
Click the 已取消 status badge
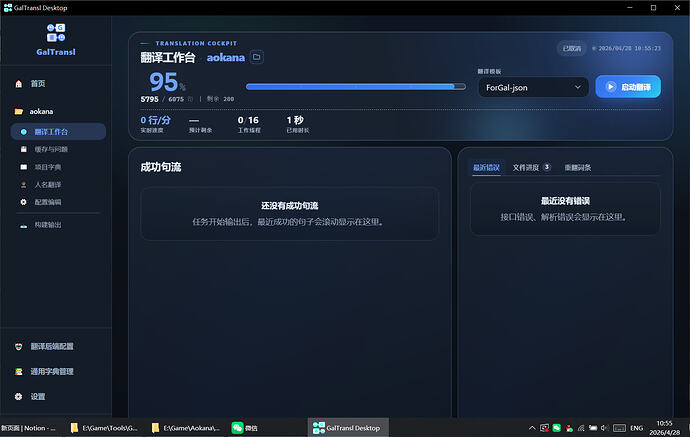(x=570, y=48)
